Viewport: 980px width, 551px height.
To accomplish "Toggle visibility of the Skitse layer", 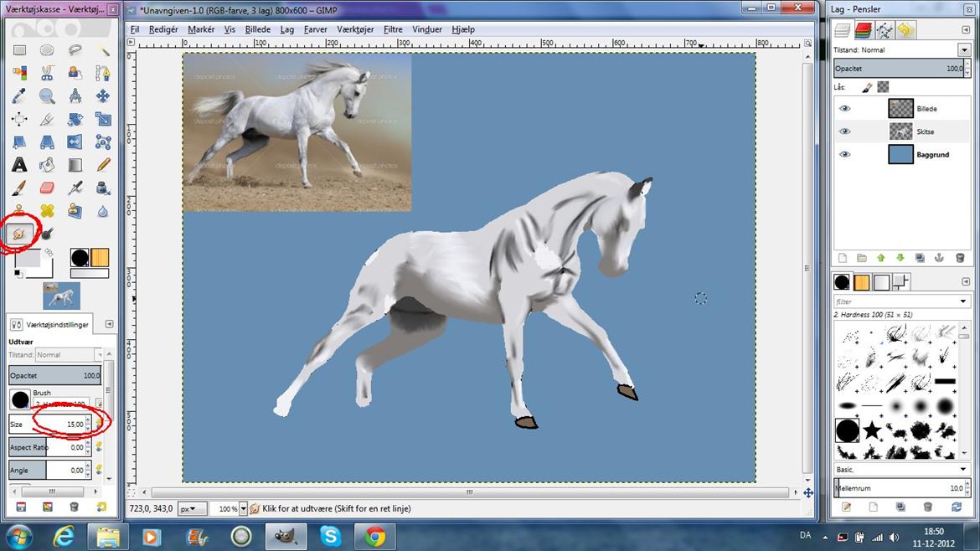I will click(844, 131).
